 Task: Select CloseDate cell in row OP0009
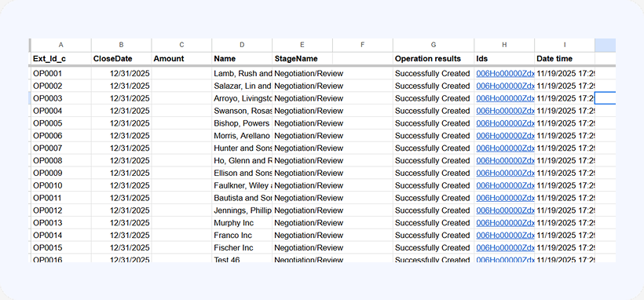pos(121,173)
